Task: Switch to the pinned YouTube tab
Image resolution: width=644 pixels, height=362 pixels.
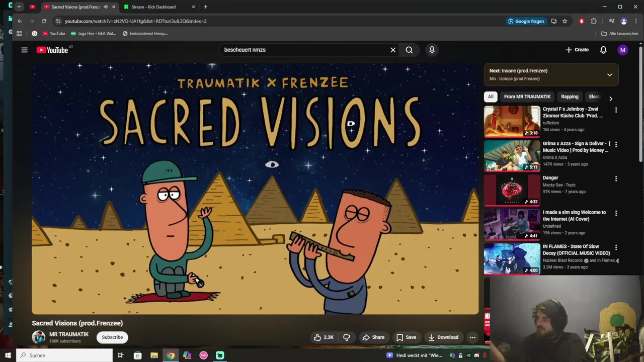Action: click(x=33, y=7)
